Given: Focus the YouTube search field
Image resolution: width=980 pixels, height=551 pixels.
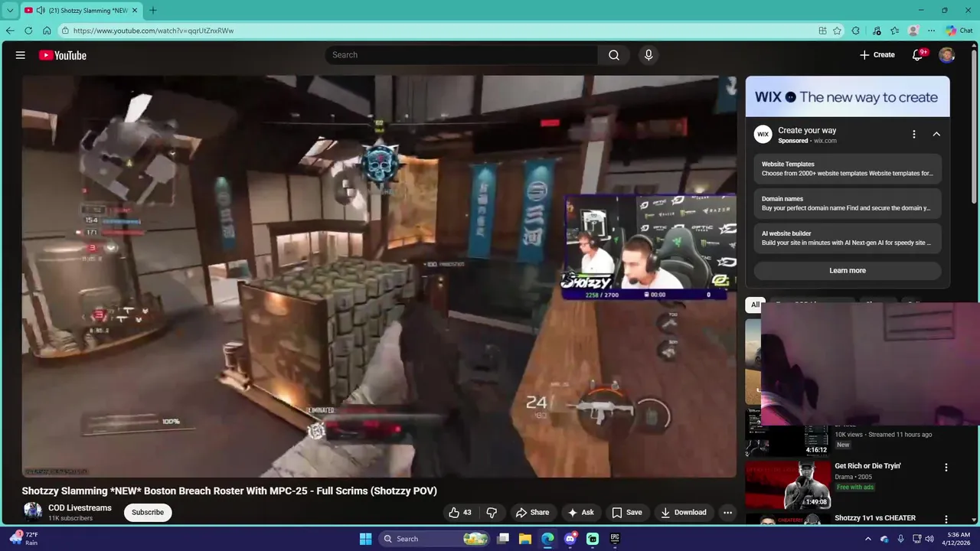Looking at the screenshot, I should (462, 55).
